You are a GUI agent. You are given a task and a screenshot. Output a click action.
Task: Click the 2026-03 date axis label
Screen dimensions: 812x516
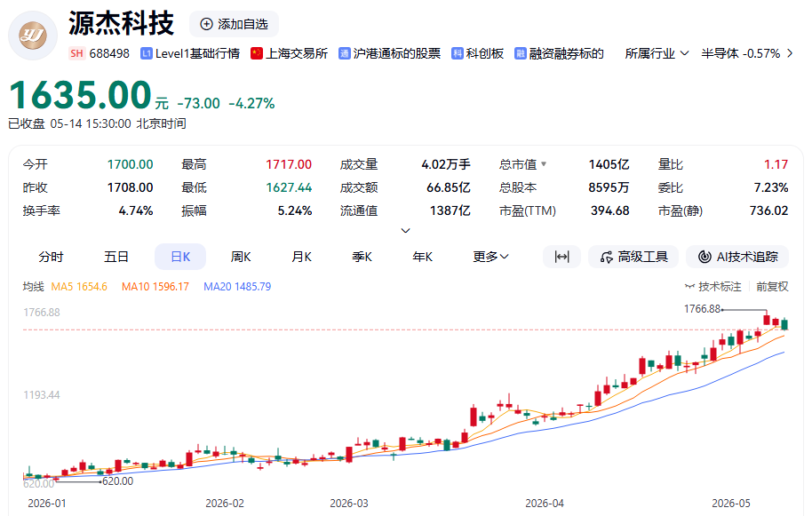pyautogui.click(x=349, y=503)
